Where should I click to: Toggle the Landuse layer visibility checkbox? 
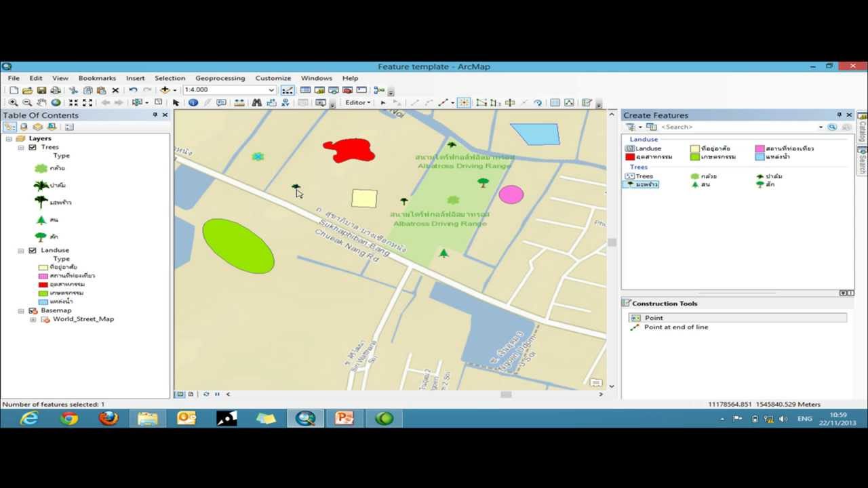click(x=32, y=250)
